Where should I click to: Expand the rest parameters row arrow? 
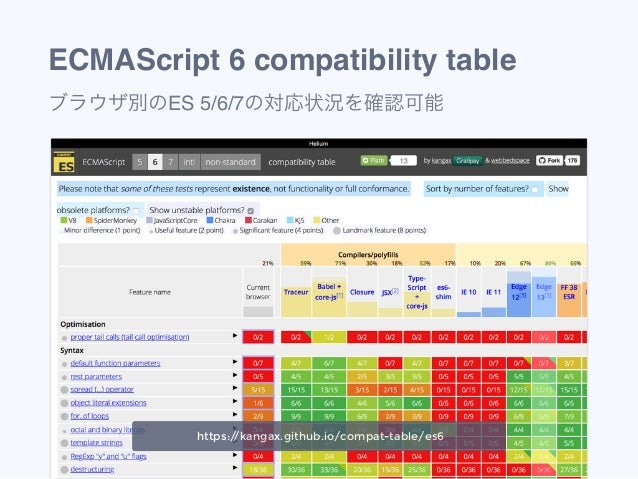click(235, 375)
